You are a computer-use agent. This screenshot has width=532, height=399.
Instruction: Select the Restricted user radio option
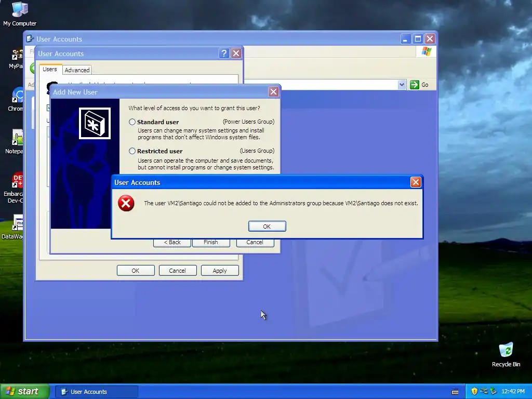point(132,151)
